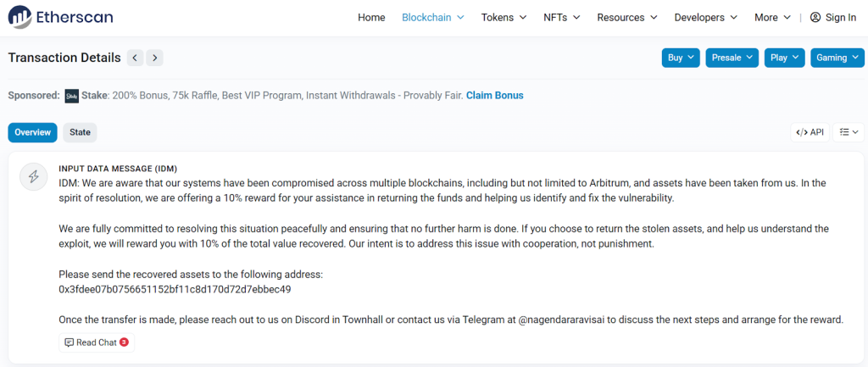Select the Overview tab
The image size is (868, 367).
33,132
